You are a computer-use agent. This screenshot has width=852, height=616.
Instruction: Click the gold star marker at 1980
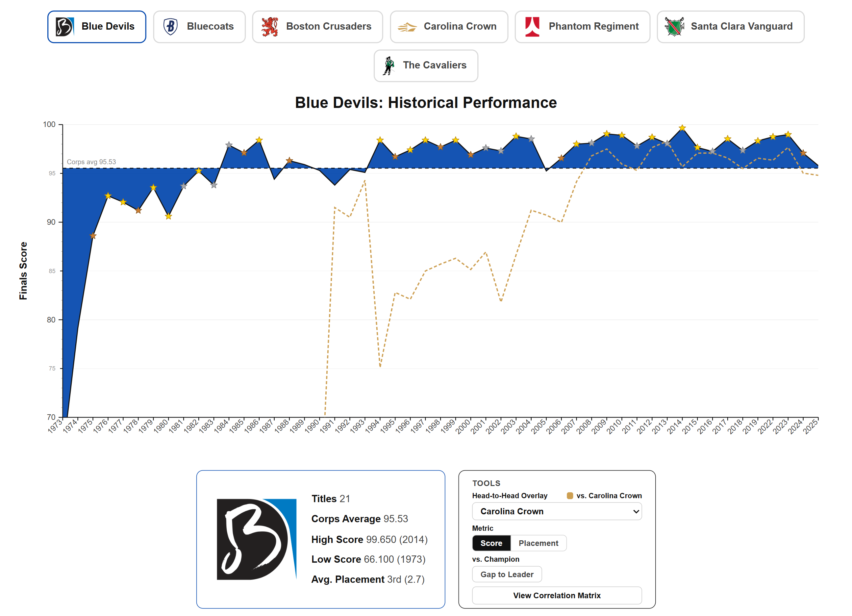pyautogui.click(x=168, y=217)
